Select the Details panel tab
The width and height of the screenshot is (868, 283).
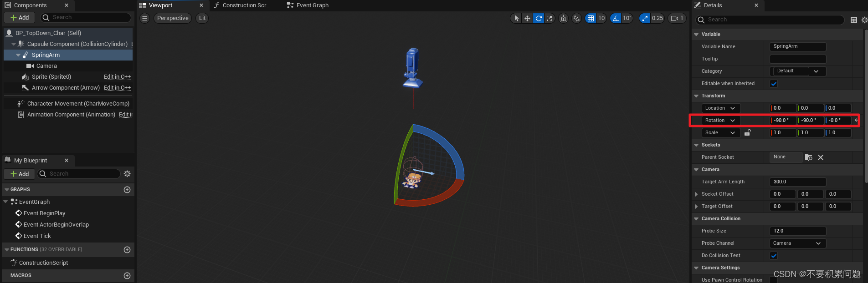point(713,5)
